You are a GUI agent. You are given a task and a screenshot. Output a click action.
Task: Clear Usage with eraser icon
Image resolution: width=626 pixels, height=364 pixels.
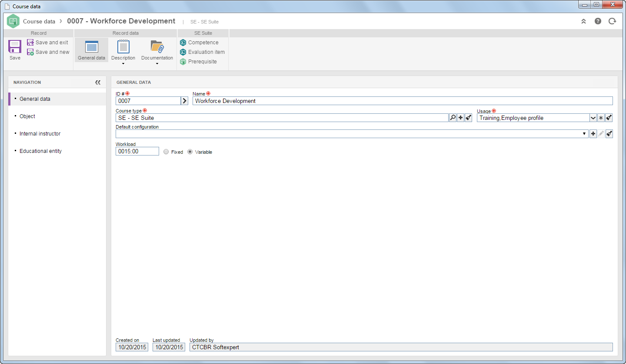coord(609,118)
